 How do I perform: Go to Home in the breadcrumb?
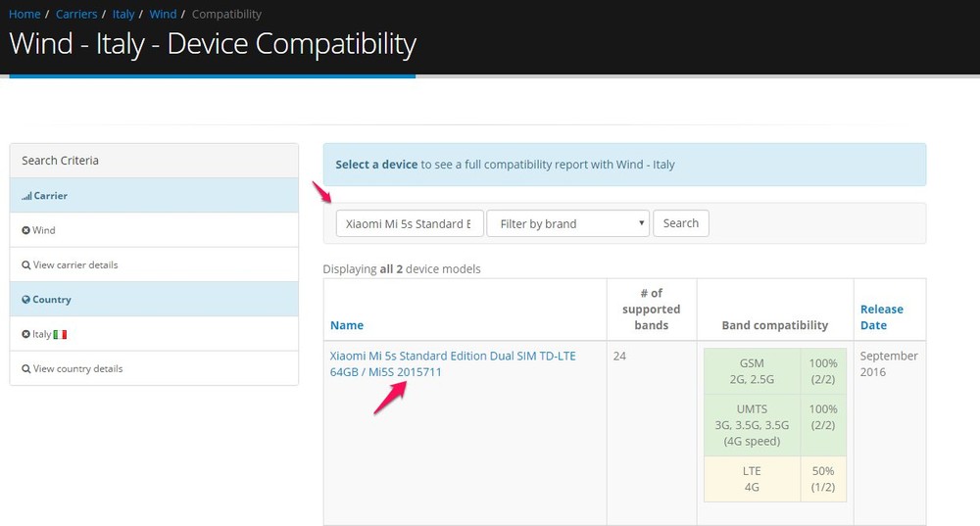coord(24,15)
